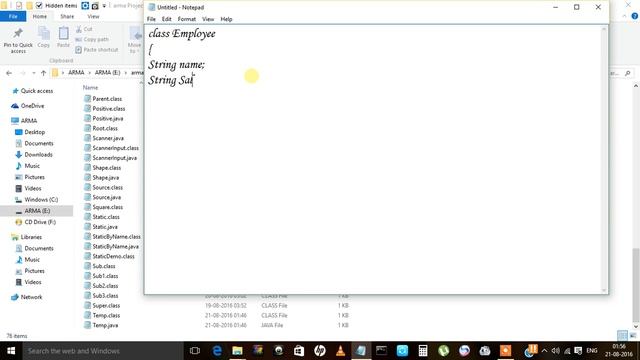Open CD Drive (F:) in navigation pane
Viewport: 640px width, 360px height.
click(x=40, y=222)
